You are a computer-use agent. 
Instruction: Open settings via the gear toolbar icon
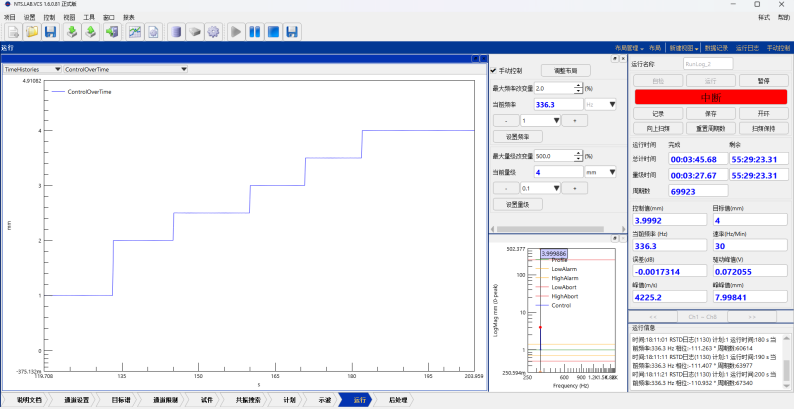pyautogui.click(x=213, y=32)
